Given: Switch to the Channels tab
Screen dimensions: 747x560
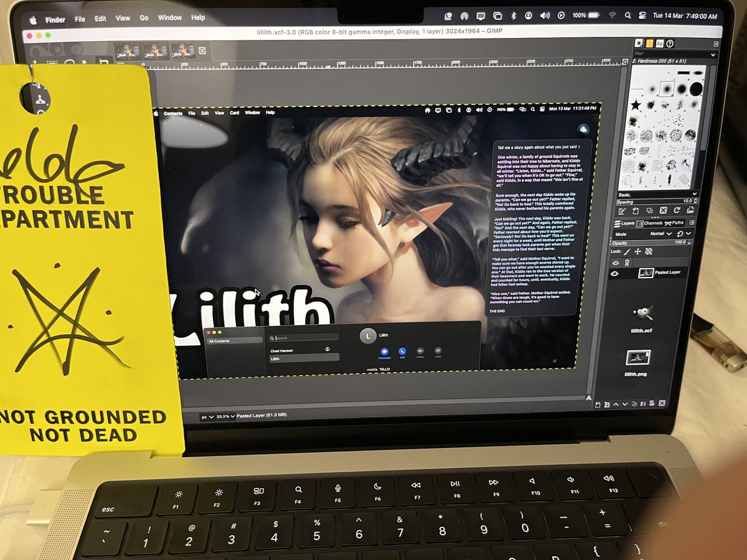Looking at the screenshot, I should tap(649, 223).
